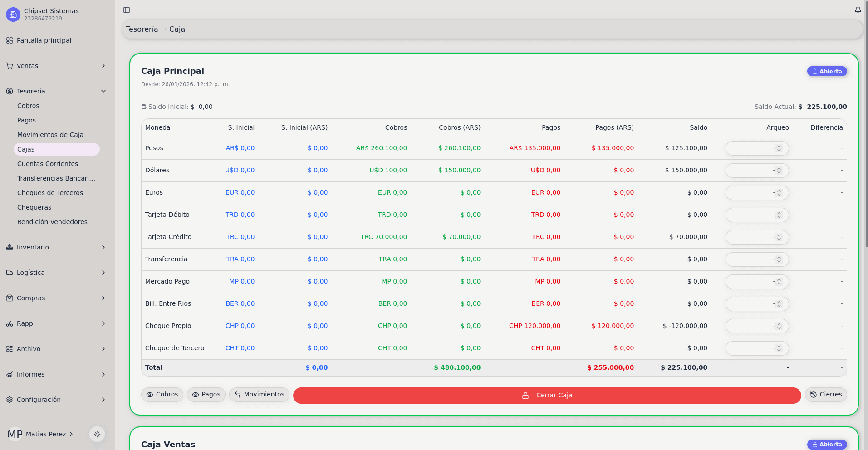Viewport: 868px width, 450px height.
Task: Click the Cerrar Caja button
Action: coord(546,395)
